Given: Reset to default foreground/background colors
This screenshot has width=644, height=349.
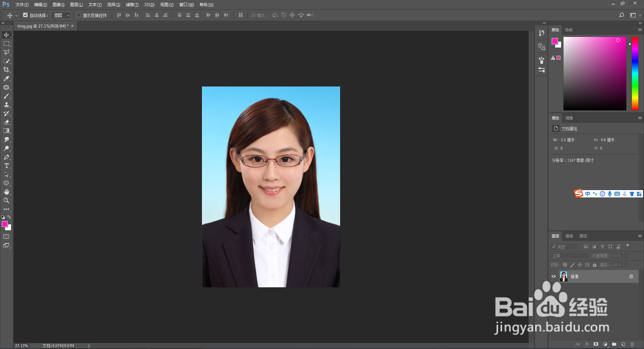Looking at the screenshot, I should (3, 217).
